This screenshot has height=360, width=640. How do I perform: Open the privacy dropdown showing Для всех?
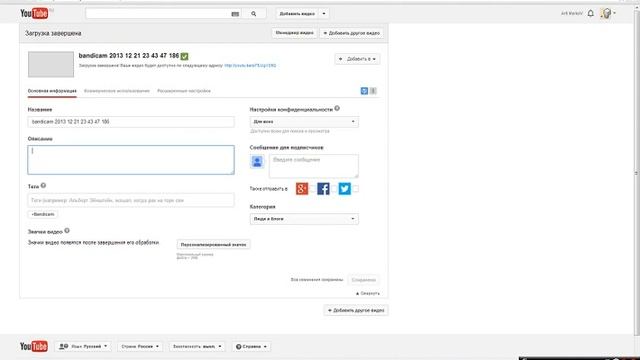tap(304, 122)
